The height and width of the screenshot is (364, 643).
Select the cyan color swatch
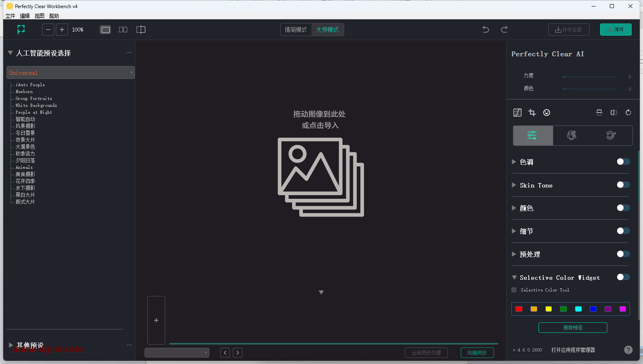click(x=578, y=309)
